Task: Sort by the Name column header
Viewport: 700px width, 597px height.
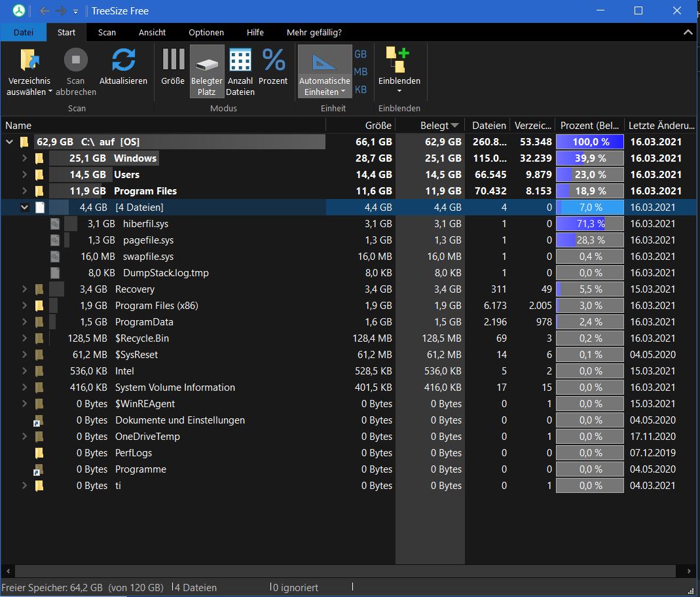Action: (x=163, y=126)
